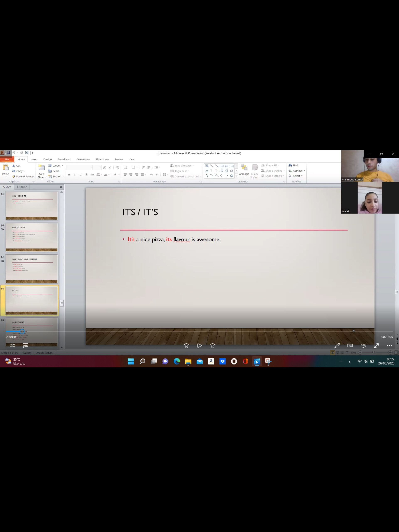Screen dimensions: 399x532
Task: Open the Design ribbon tab
Action: click(47, 159)
